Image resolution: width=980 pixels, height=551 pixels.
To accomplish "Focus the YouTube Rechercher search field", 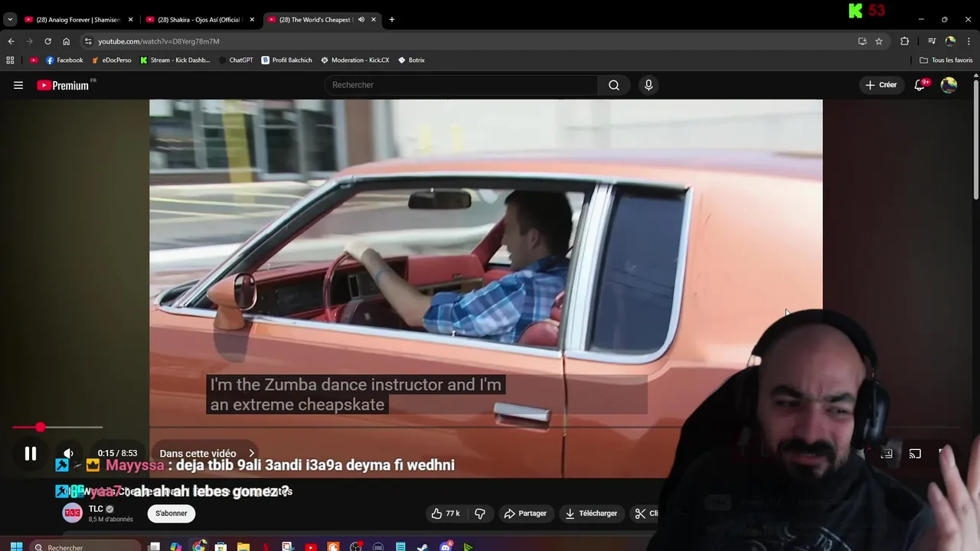I will pos(462,85).
